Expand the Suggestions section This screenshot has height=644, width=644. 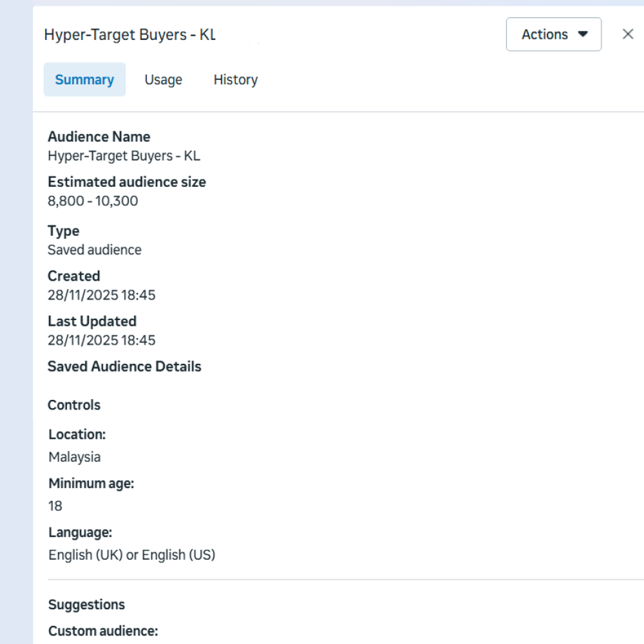(86, 604)
